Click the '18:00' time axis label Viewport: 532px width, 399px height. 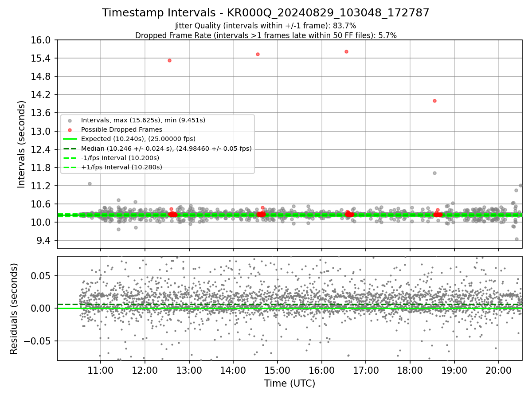coord(410,370)
